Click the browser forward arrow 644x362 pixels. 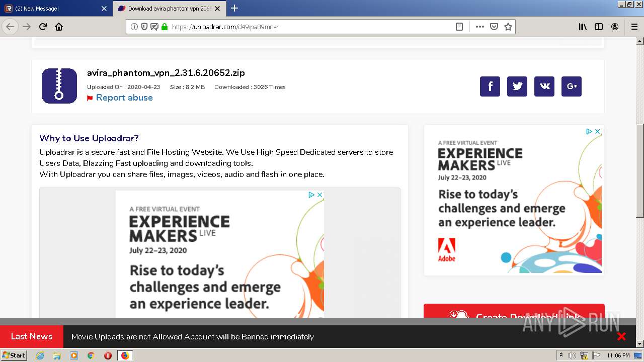click(x=27, y=27)
